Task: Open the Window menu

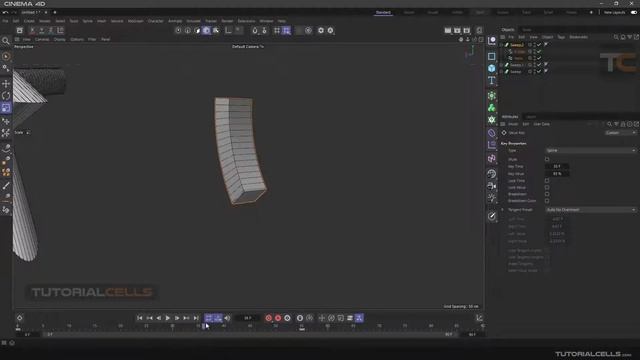Action: tap(266, 21)
